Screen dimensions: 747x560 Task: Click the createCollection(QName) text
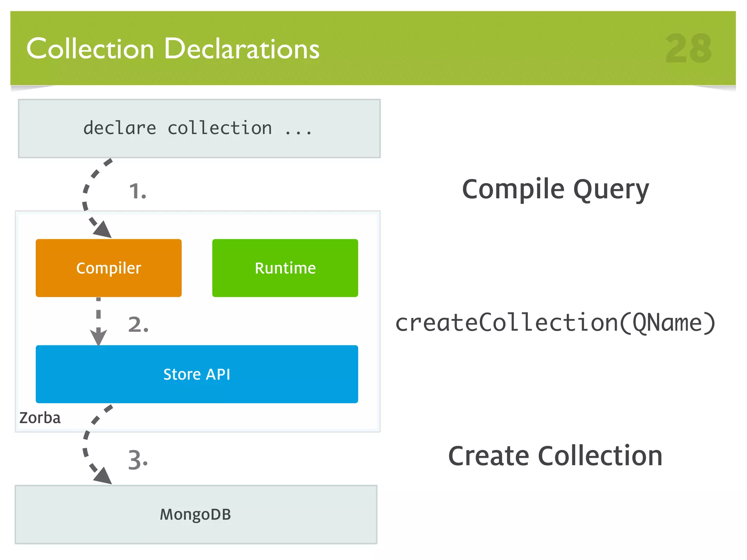[555, 323]
